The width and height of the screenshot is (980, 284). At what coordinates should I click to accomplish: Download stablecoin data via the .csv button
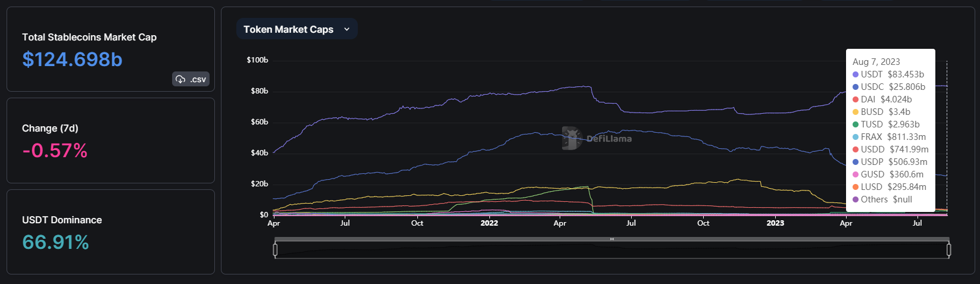191,79
